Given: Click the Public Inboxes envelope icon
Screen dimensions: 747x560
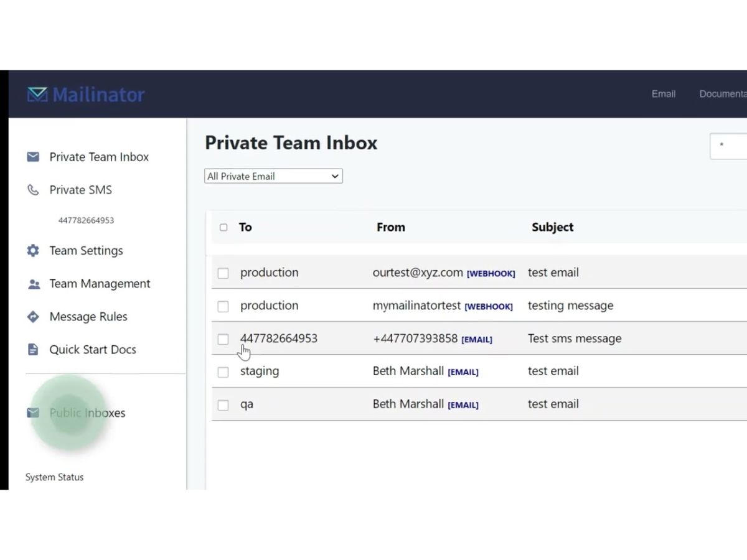Looking at the screenshot, I should coord(33,413).
